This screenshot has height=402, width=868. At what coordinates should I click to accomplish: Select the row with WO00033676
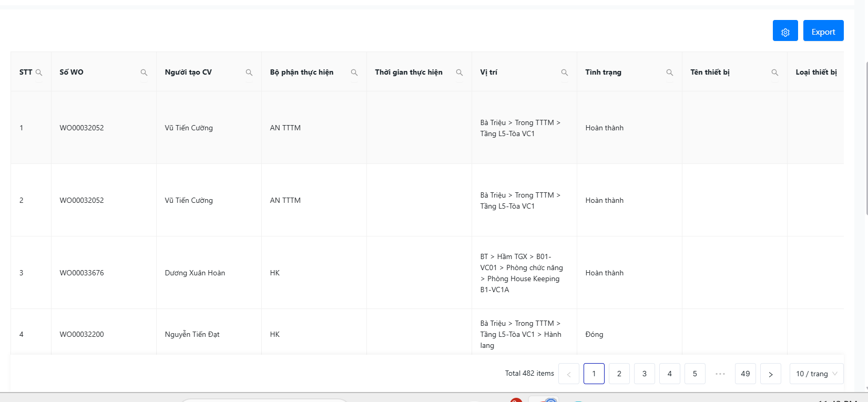[81, 273]
